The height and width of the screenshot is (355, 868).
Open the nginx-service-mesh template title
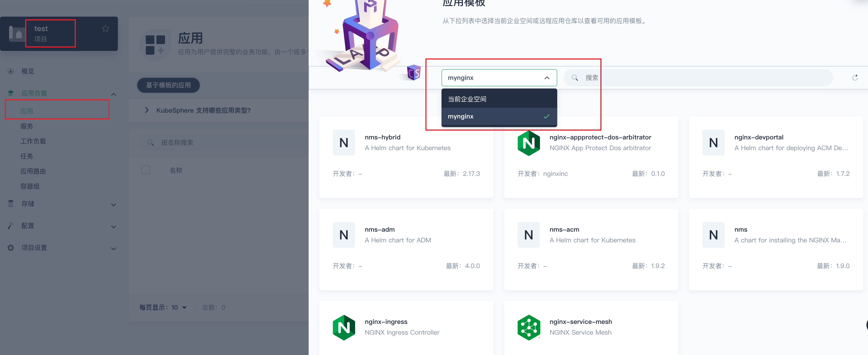point(581,322)
